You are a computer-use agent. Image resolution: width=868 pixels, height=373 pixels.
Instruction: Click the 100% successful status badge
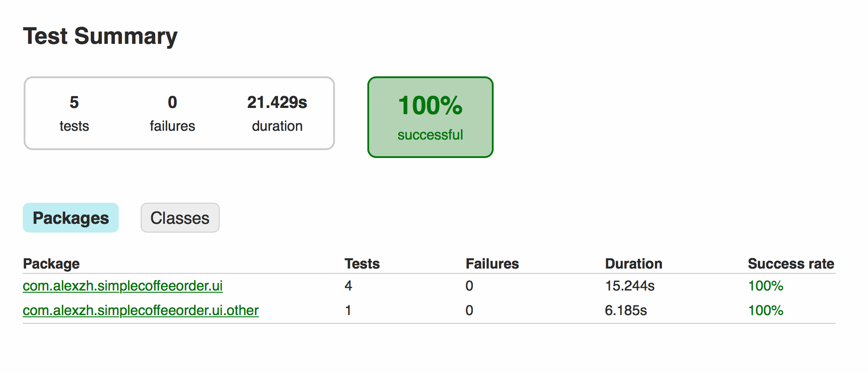[x=430, y=117]
